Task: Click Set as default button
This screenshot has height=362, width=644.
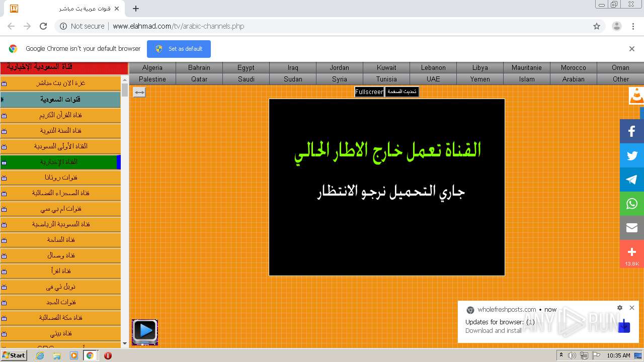Action: [x=179, y=49]
